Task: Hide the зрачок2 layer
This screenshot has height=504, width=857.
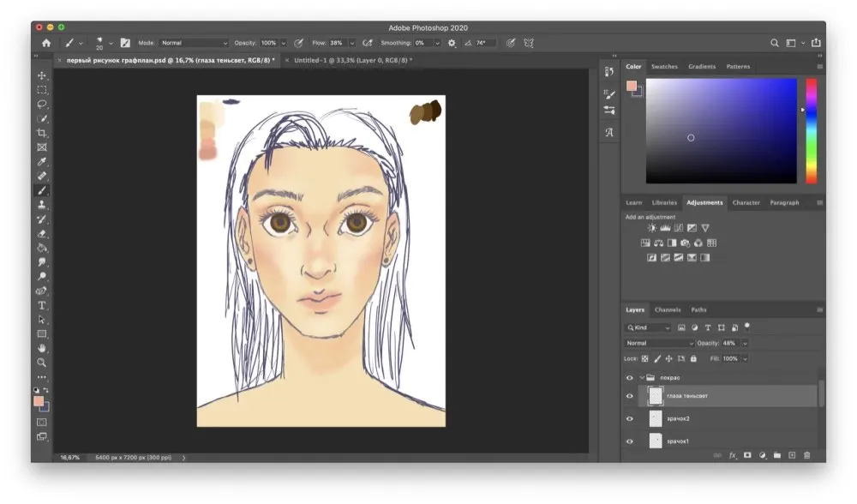Action: (x=630, y=418)
